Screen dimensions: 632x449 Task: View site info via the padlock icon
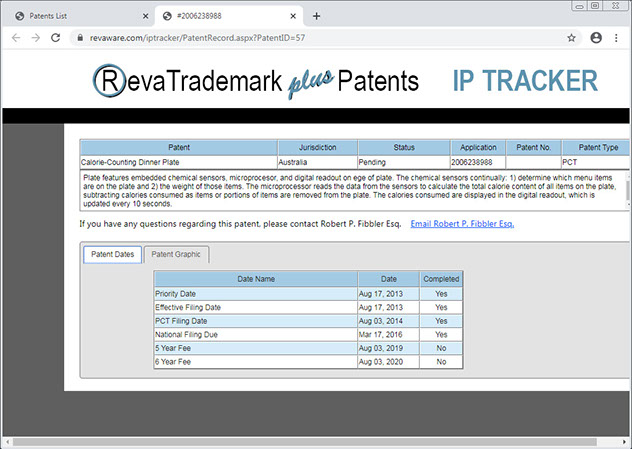point(80,37)
